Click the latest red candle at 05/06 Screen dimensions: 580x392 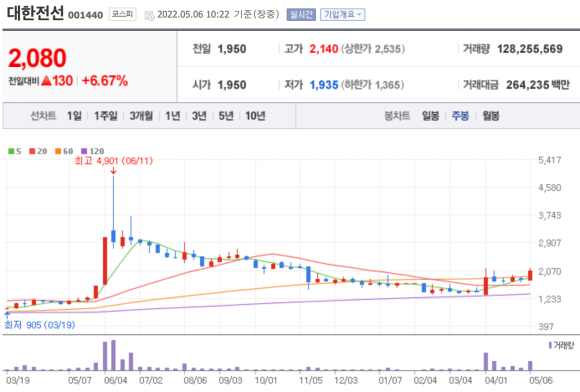[530, 275]
